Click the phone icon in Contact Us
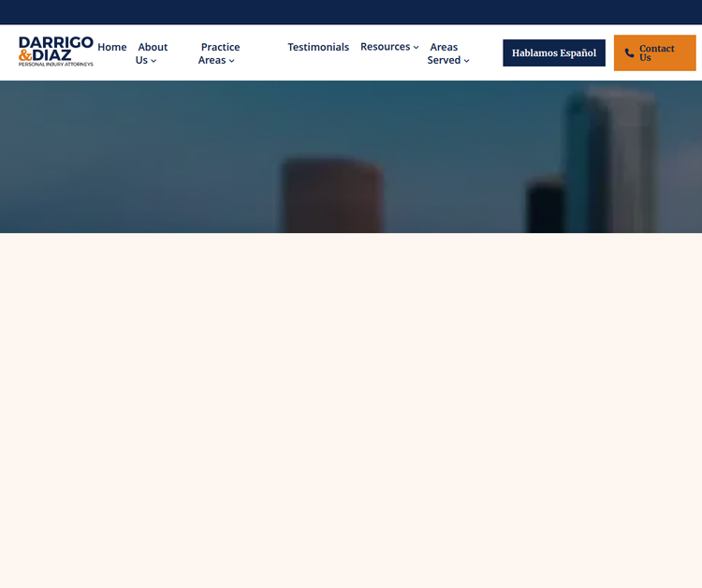The height and width of the screenshot is (588, 702). pos(630,53)
